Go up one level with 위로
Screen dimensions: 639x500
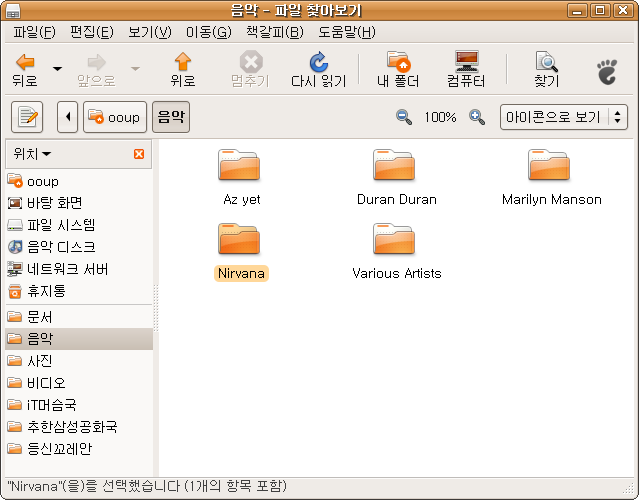(x=183, y=70)
